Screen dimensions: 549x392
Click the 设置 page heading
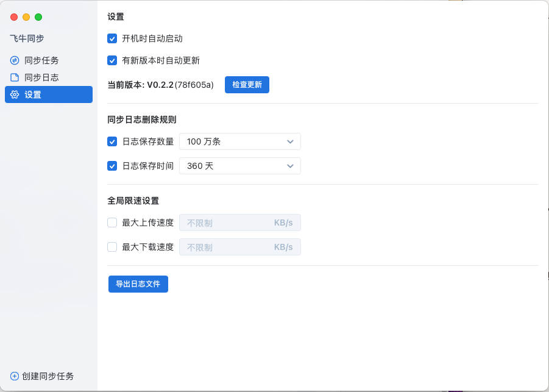tap(116, 17)
